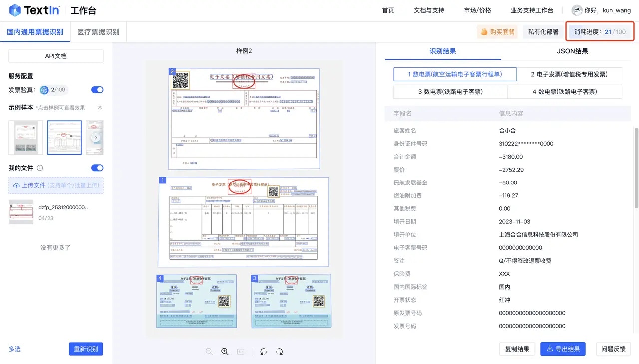Click the value Q/不得签改退票收费

tap(525, 261)
